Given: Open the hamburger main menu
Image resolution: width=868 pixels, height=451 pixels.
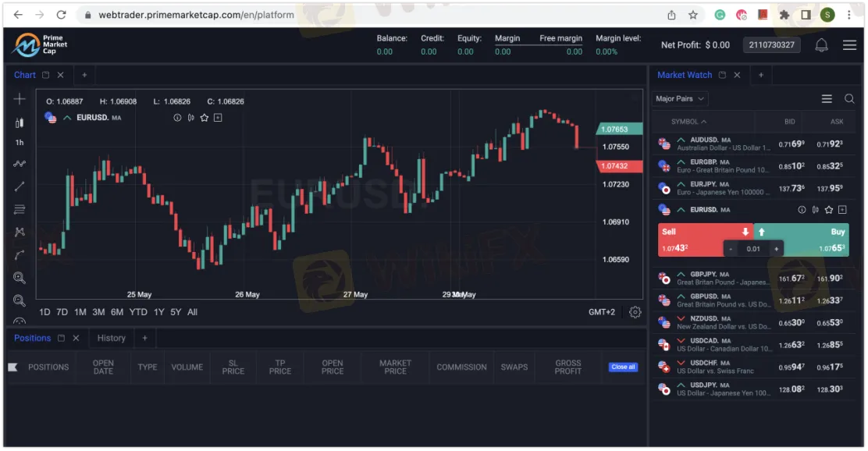Looking at the screenshot, I should click(x=849, y=44).
